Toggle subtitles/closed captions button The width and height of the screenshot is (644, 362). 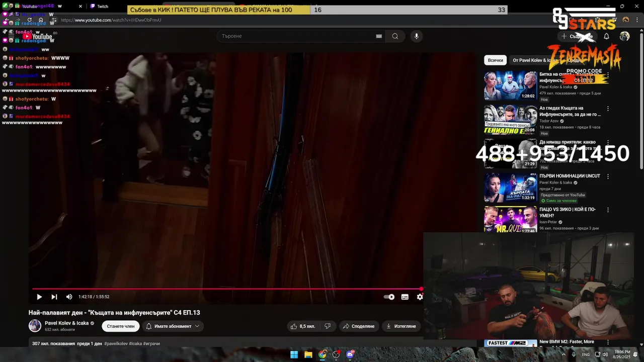point(405,297)
